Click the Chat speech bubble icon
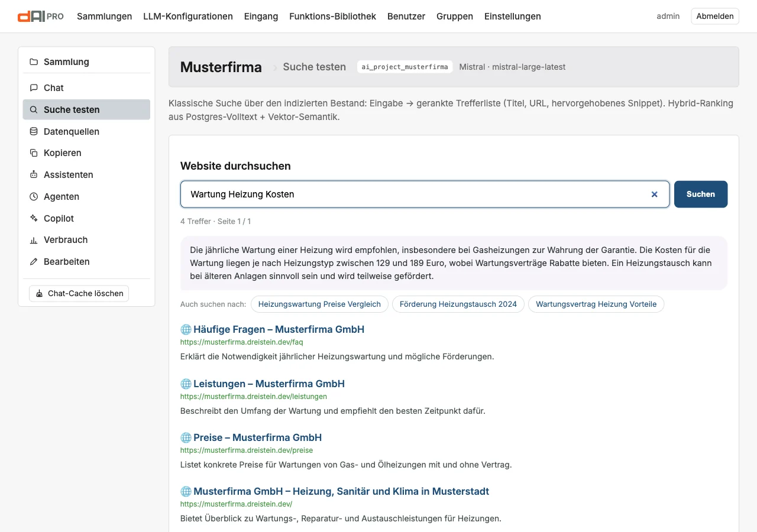The image size is (757, 532). pos(34,88)
